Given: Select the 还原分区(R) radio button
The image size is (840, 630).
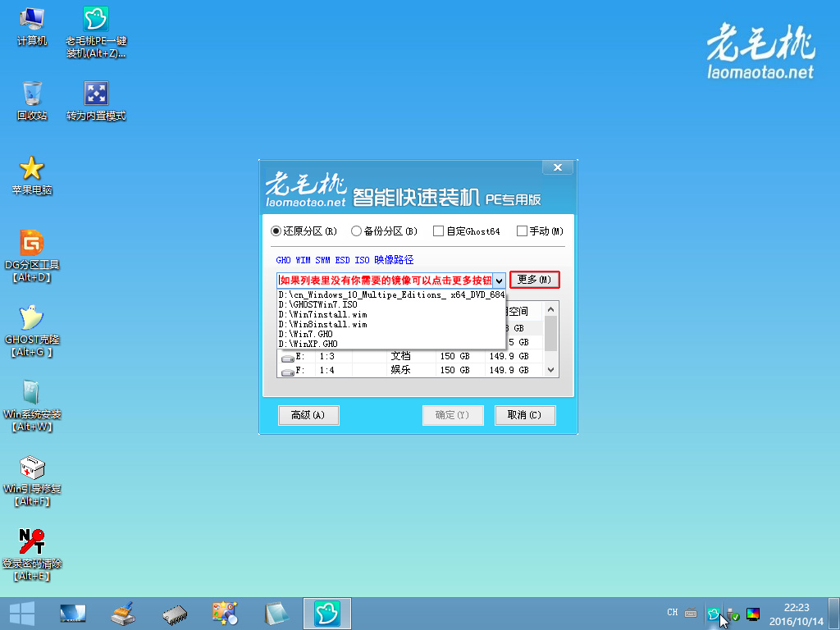Looking at the screenshot, I should point(276,231).
